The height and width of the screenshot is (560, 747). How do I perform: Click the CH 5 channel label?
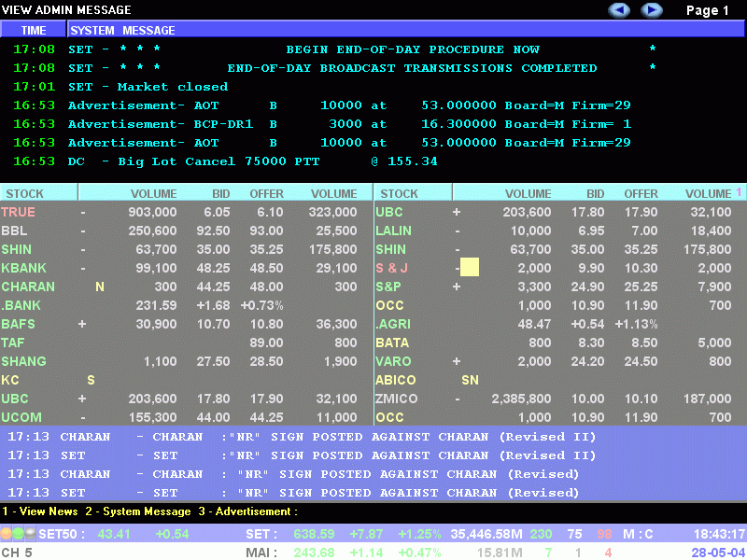(x=17, y=553)
